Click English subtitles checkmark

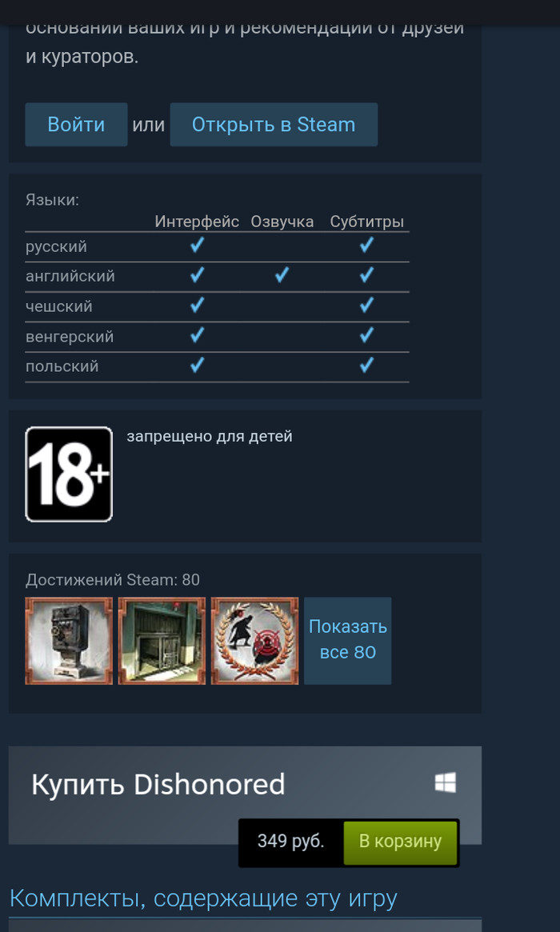click(x=366, y=274)
